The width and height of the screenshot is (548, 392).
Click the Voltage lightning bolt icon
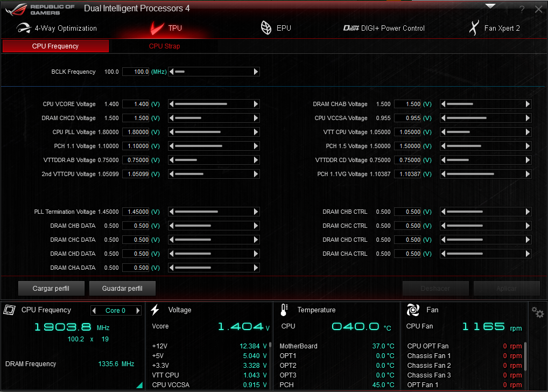tap(155, 310)
